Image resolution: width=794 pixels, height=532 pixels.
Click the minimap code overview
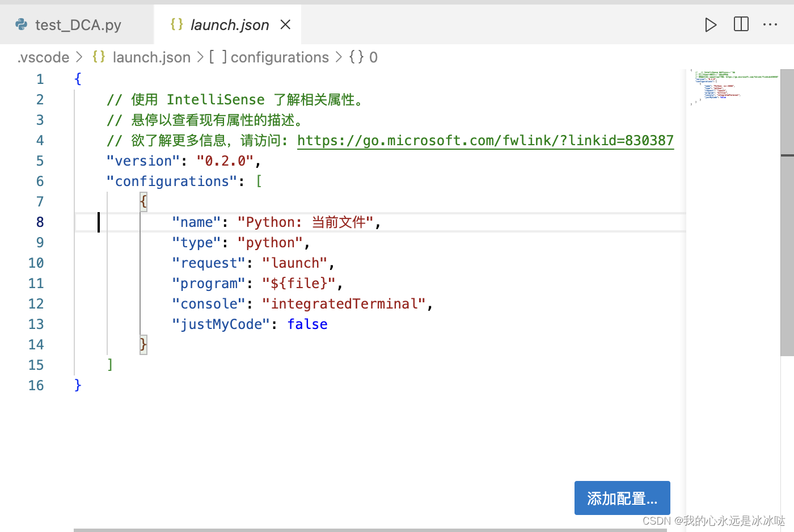[x=733, y=87]
